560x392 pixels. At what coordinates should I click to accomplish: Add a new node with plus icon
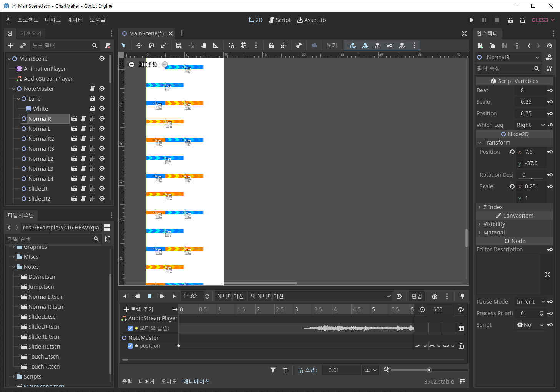coord(11,46)
